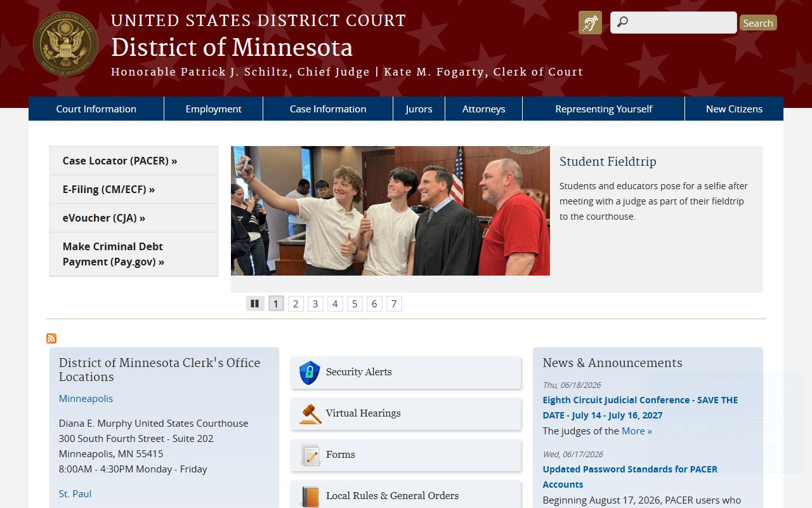Open Case Locator (PACER) link
Image resolution: width=812 pixels, height=508 pixels.
pos(134,161)
